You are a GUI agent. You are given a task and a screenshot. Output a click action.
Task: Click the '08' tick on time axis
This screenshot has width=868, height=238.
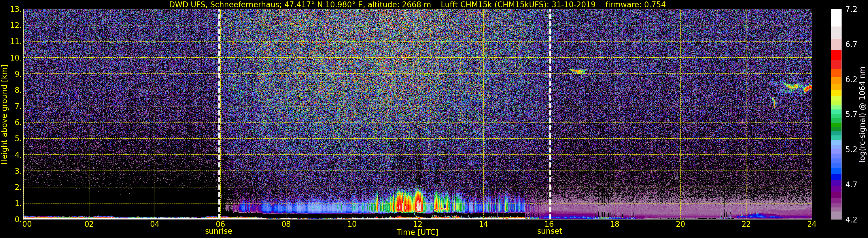click(286, 224)
